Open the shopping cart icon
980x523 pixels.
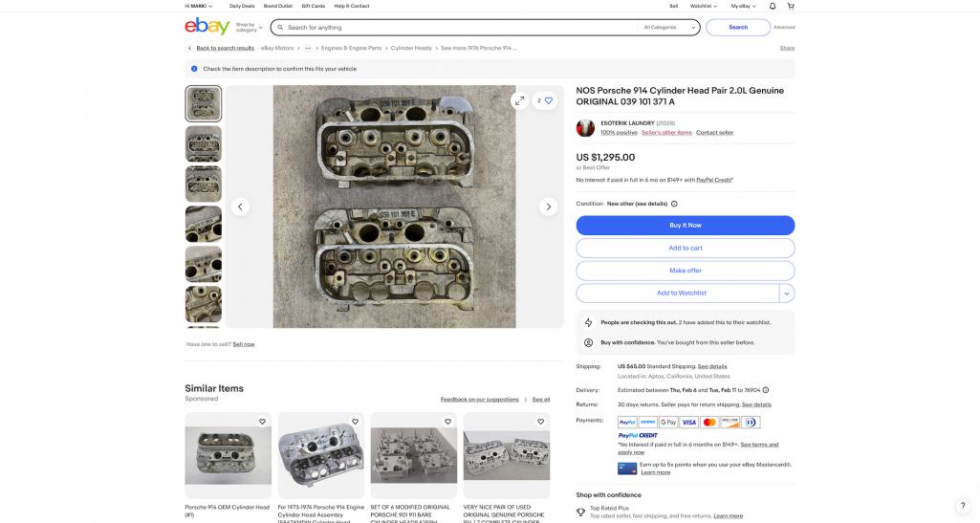pos(791,7)
